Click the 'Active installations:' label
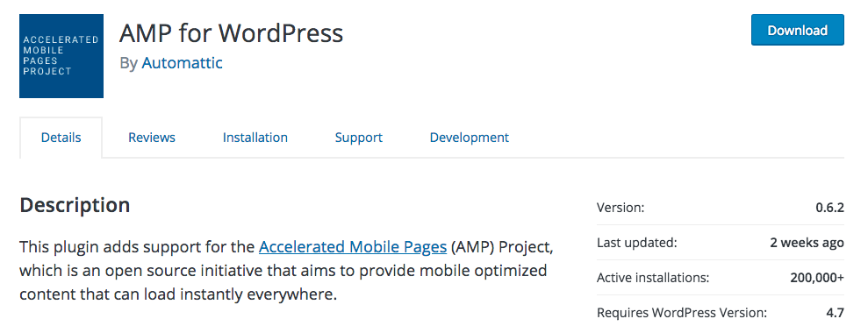 coord(653,278)
